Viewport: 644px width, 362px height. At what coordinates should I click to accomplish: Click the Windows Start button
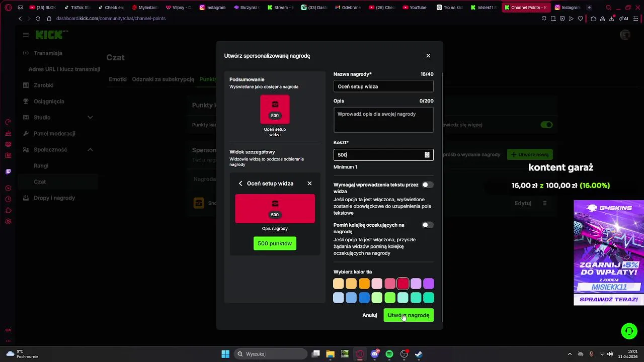click(225, 354)
